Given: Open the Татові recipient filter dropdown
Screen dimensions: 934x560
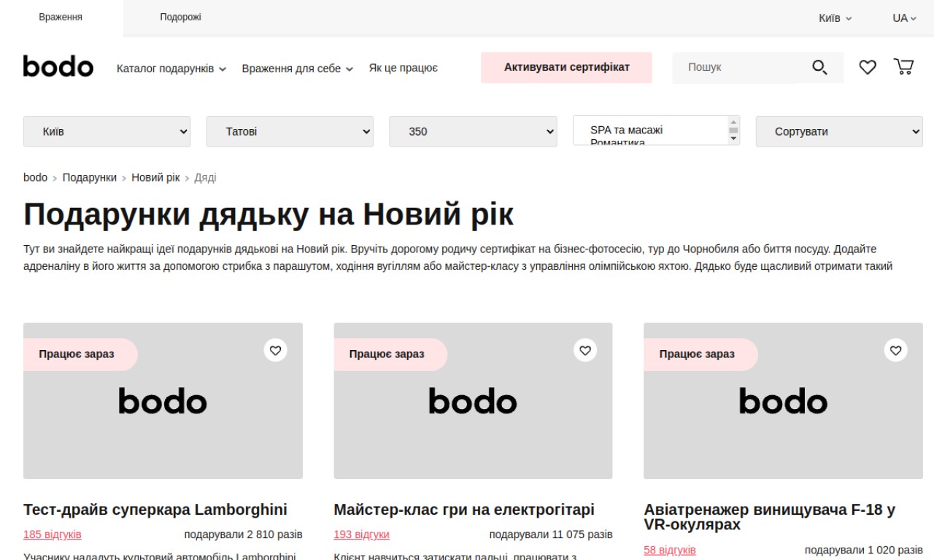Looking at the screenshot, I should click(290, 131).
